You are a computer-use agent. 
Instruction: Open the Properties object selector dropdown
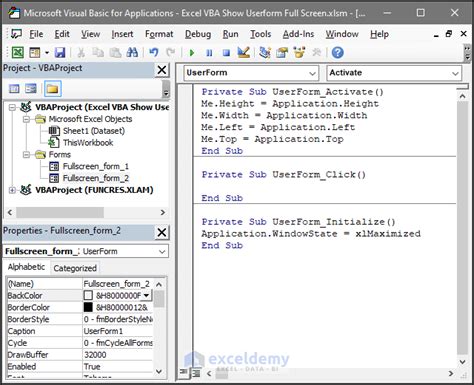[x=162, y=251]
